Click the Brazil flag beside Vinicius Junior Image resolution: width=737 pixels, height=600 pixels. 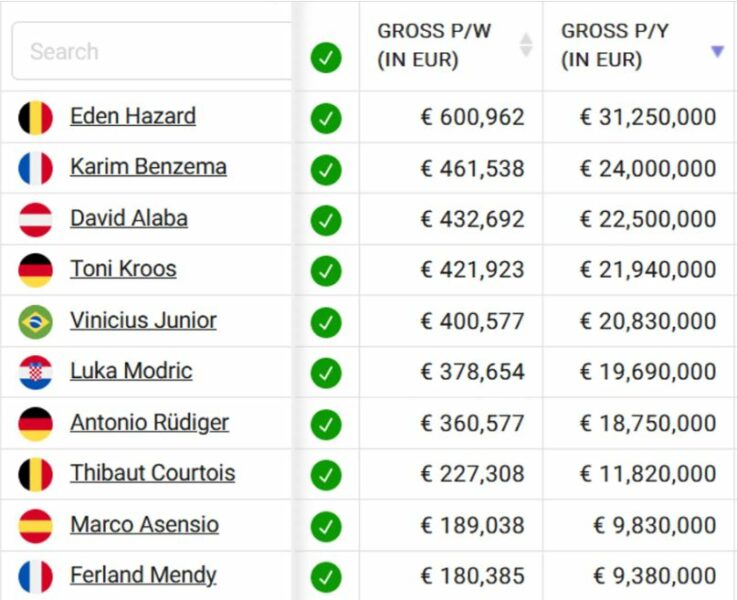click(35, 322)
